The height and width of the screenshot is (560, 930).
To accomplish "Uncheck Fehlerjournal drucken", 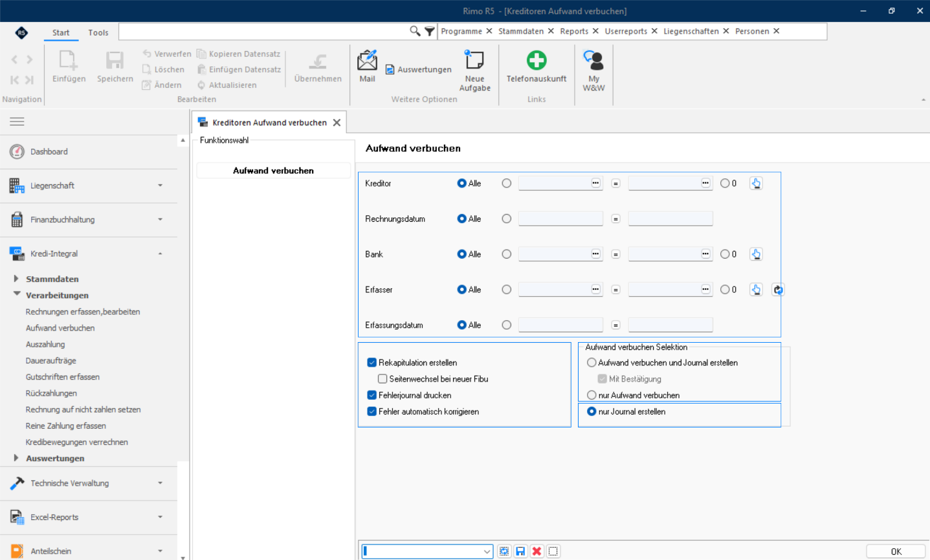I will 372,395.
